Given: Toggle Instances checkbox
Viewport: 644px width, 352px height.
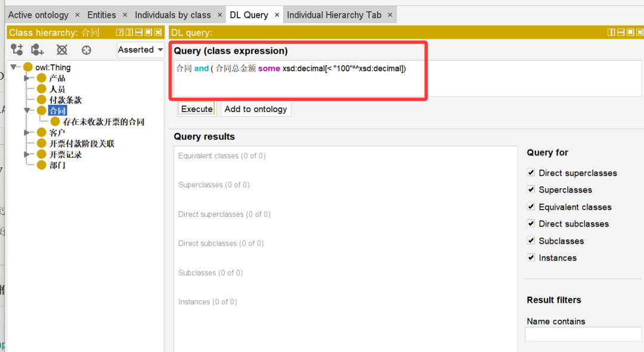Looking at the screenshot, I should tap(531, 257).
